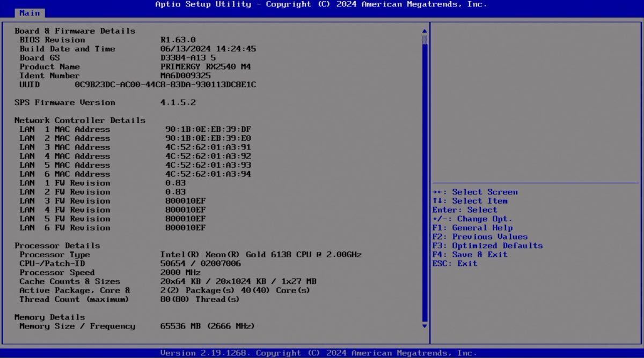The image size is (644, 358).
Task: Click F3: Optimized Defaults hint
Action: pyautogui.click(x=488, y=245)
